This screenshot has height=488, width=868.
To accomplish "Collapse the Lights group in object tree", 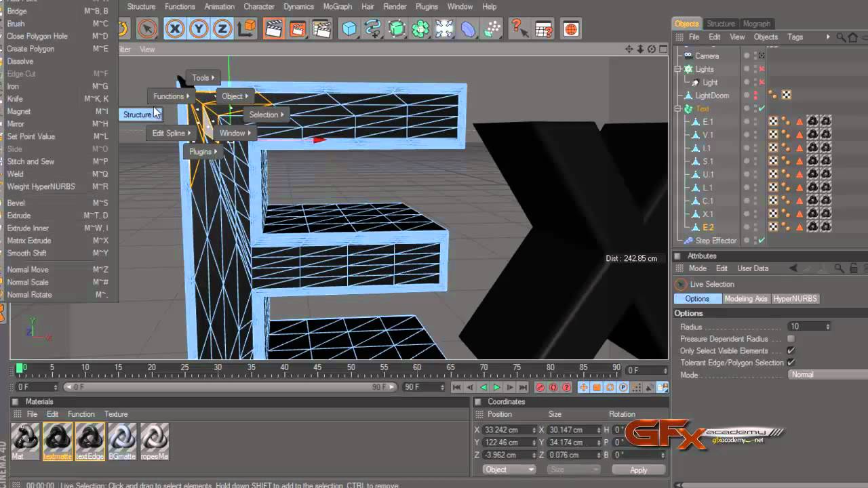I will (x=677, y=69).
